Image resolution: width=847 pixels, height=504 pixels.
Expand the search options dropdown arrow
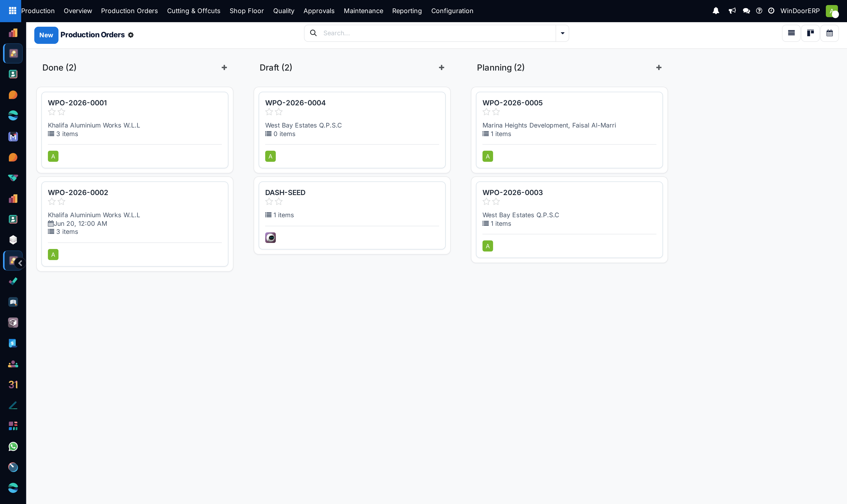(x=563, y=33)
